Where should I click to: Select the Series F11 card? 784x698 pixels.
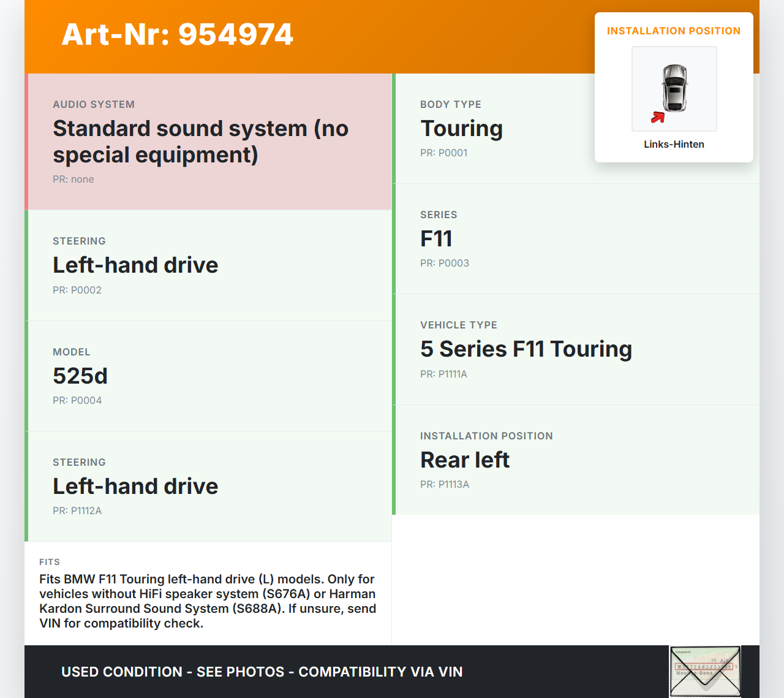pyautogui.click(x=576, y=238)
